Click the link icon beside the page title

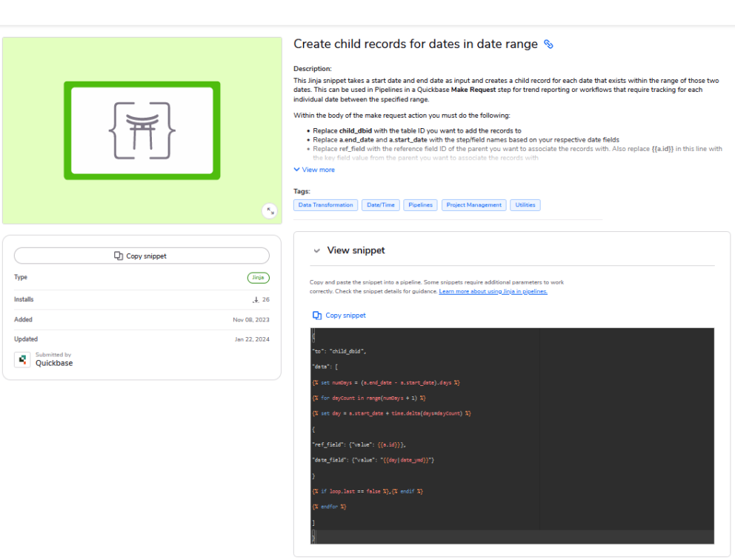[x=548, y=44]
